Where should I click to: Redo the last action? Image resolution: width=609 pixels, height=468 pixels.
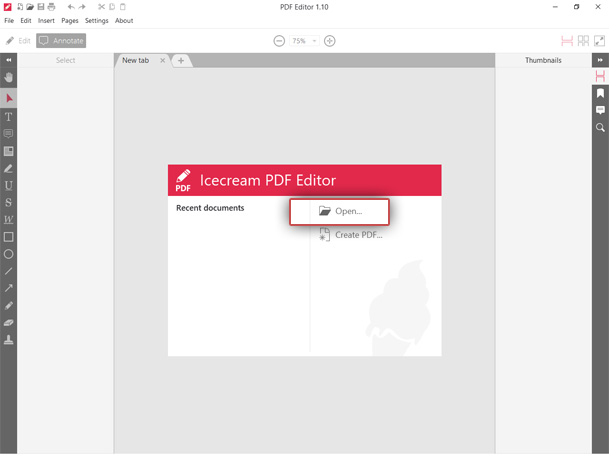(x=82, y=7)
